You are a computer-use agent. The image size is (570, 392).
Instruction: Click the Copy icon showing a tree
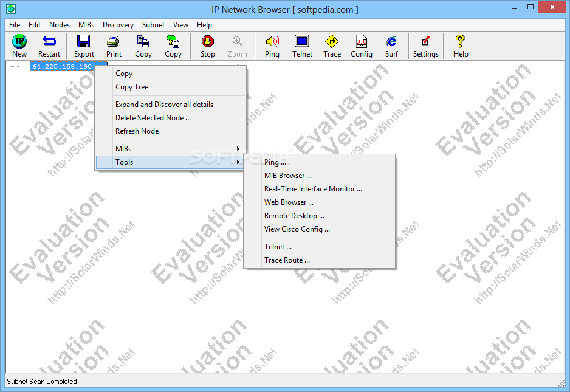pos(173,41)
